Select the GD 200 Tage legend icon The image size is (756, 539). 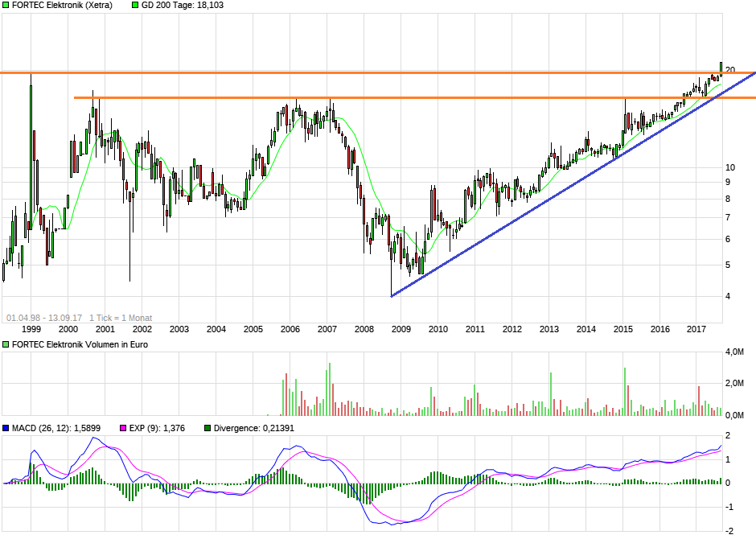[134, 6]
